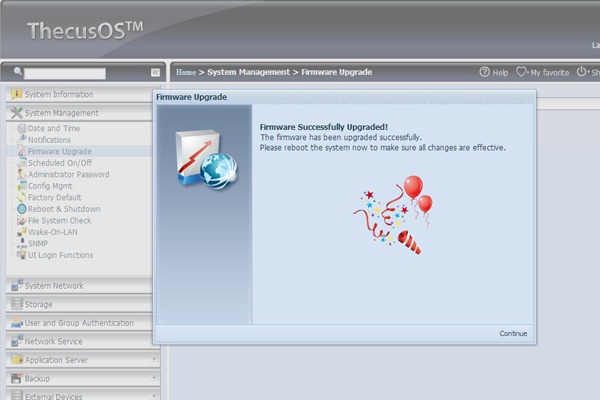Click User and Group Authentication icon
Viewport: 600px width, 400px height.
coord(17,322)
